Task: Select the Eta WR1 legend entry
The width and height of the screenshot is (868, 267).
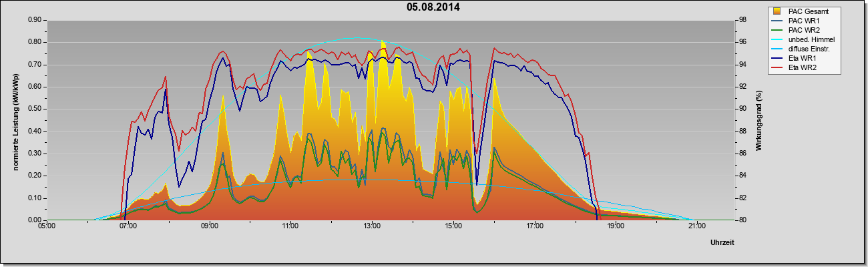Action: 803,58
